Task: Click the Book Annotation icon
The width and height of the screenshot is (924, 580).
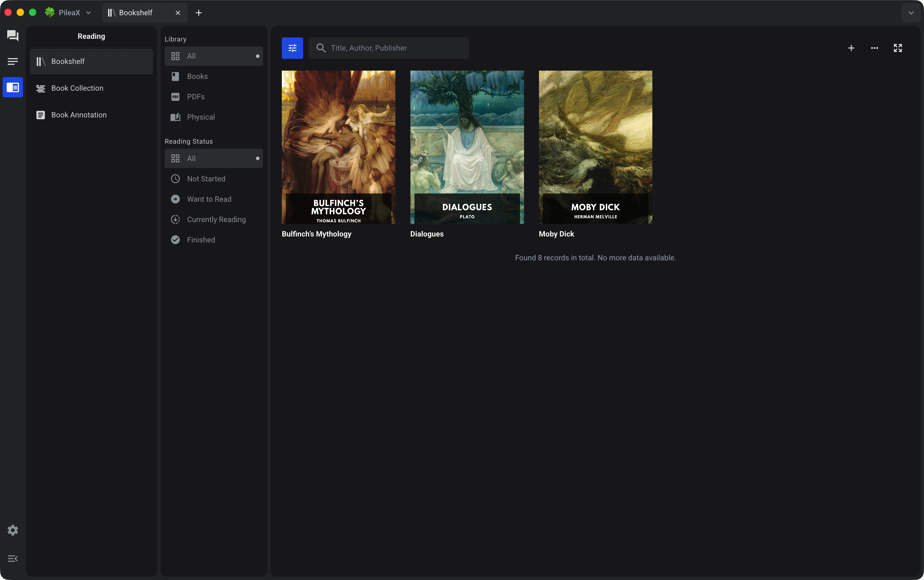Action: point(41,115)
